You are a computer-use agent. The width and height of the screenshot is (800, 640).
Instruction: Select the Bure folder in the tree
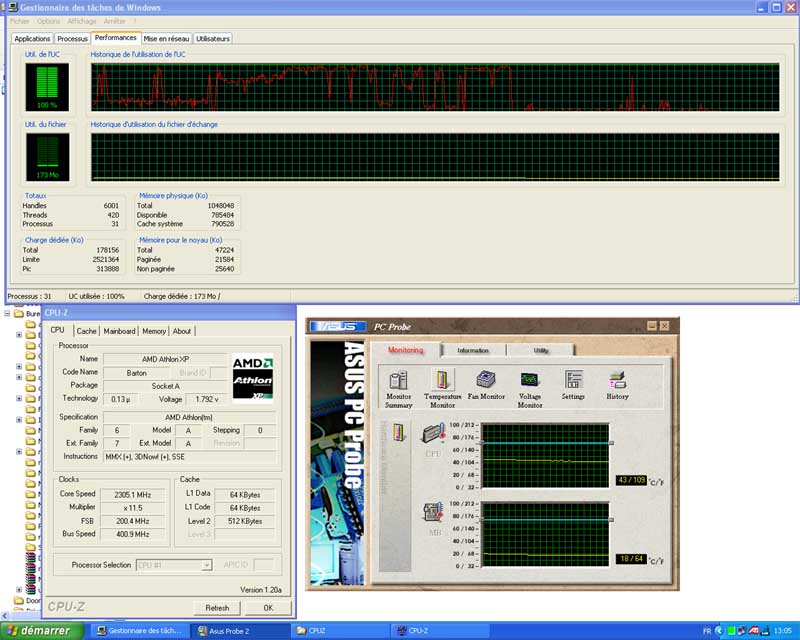27,313
